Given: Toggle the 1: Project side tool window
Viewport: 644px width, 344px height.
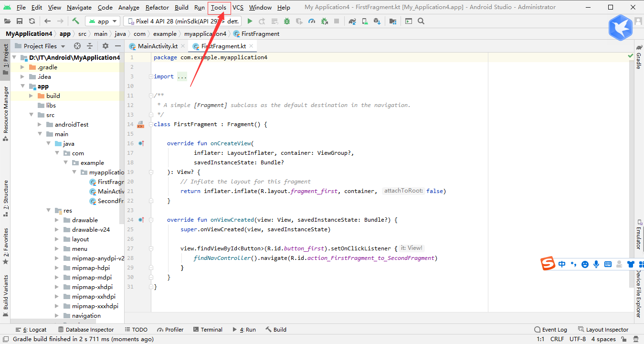Looking at the screenshot, I should [5, 60].
